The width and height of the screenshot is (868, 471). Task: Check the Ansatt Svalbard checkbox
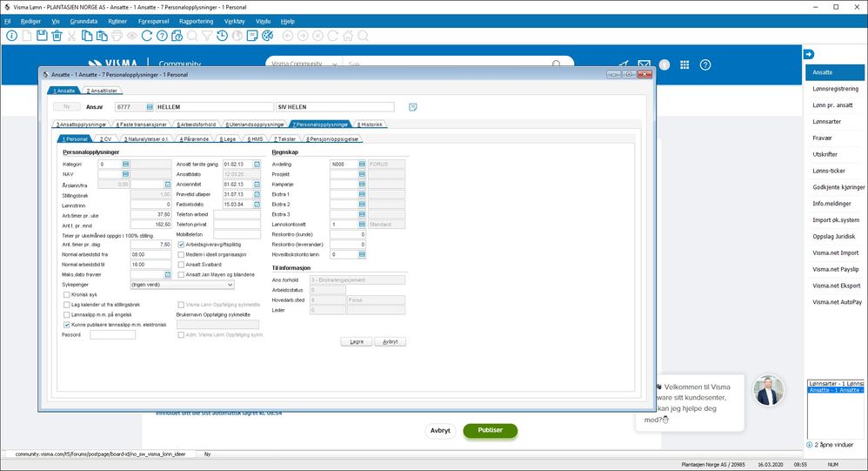click(x=181, y=265)
